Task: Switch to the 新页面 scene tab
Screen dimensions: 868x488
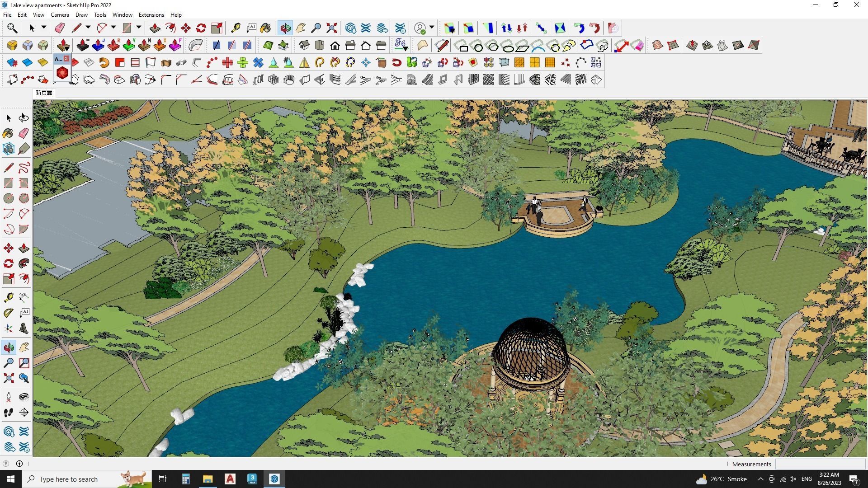Action: click(44, 93)
